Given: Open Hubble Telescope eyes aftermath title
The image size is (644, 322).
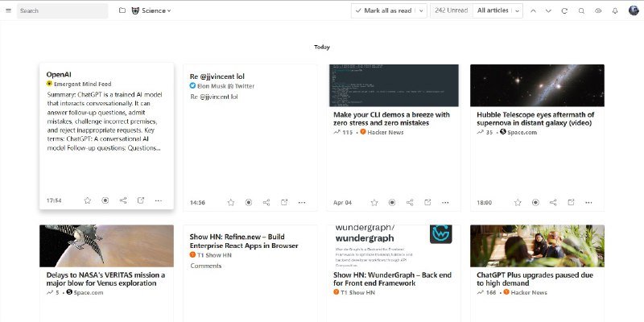Looking at the screenshot, I should click(535, 118).
